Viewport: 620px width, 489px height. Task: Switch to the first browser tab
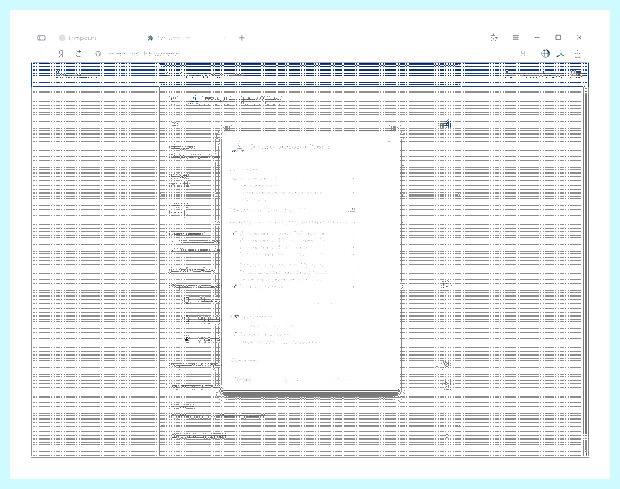(78, 38)
